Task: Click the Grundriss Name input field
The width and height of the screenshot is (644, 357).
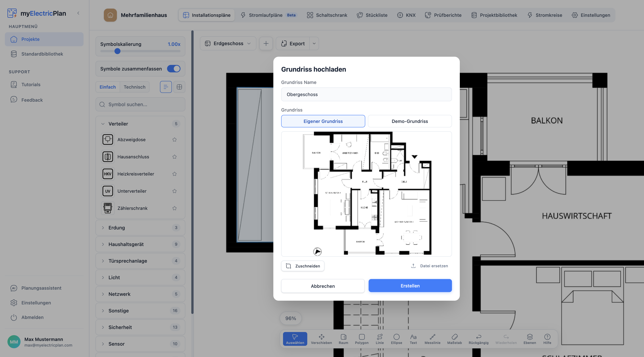Action: tap(366, 94)
